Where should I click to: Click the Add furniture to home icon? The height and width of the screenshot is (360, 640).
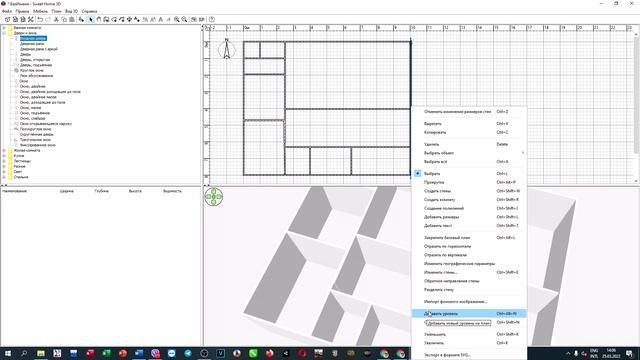(82, 20)
